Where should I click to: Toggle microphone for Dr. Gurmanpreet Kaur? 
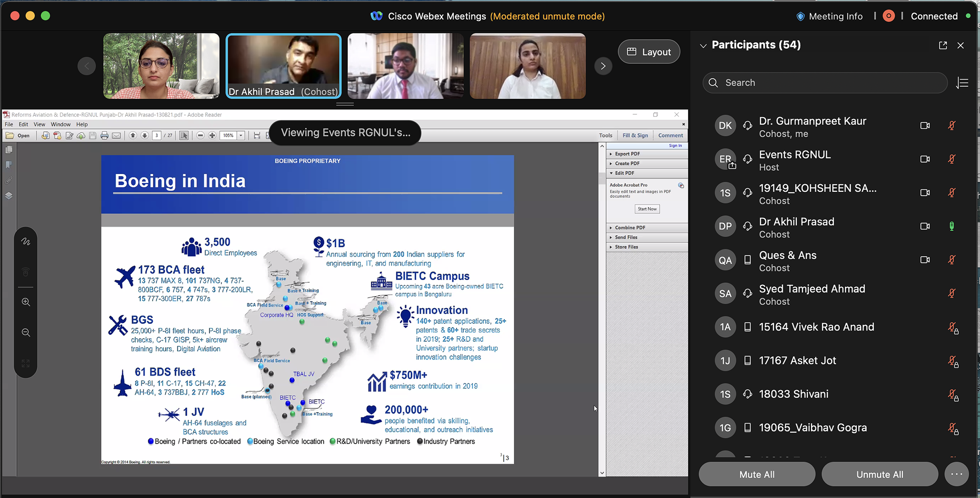(951, 125)
